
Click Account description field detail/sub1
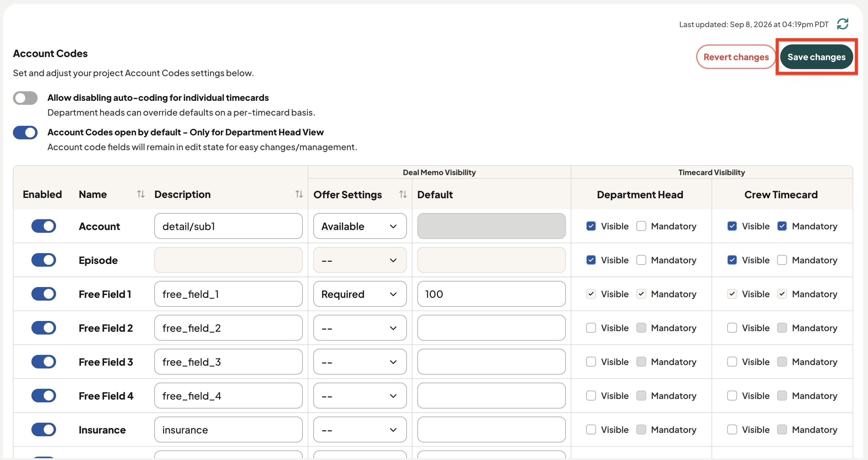[x=228, y=226]
